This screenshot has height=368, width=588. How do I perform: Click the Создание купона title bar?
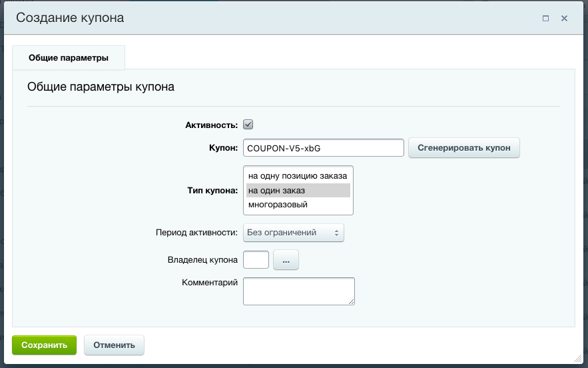coord(266,19)
